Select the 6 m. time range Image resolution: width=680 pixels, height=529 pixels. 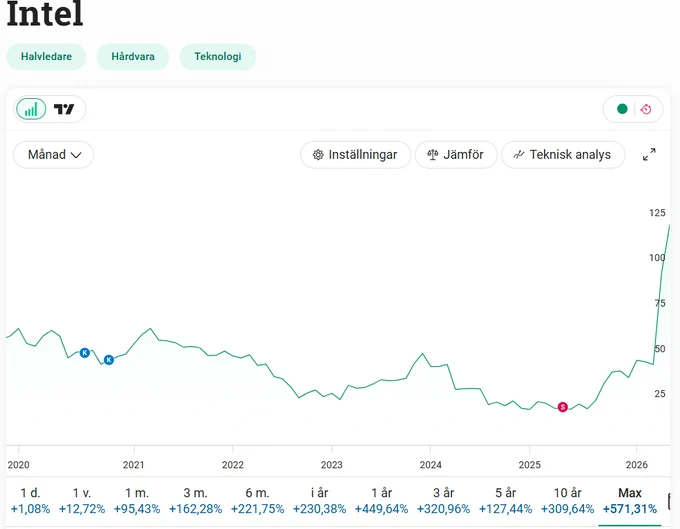click(258, 501)
